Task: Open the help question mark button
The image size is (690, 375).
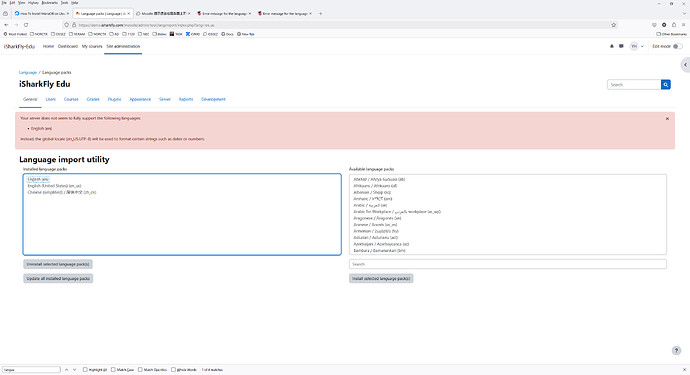Action: (x=676, y=350)
